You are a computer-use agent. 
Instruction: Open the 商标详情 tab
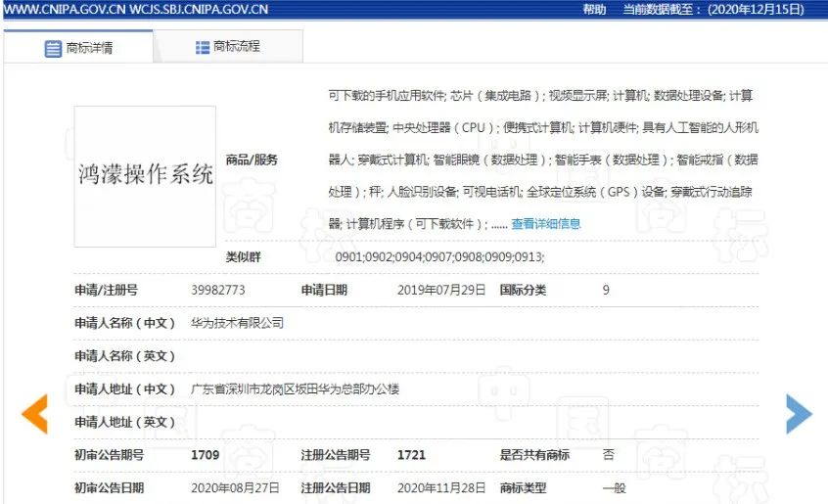click(x=78, y=47)
